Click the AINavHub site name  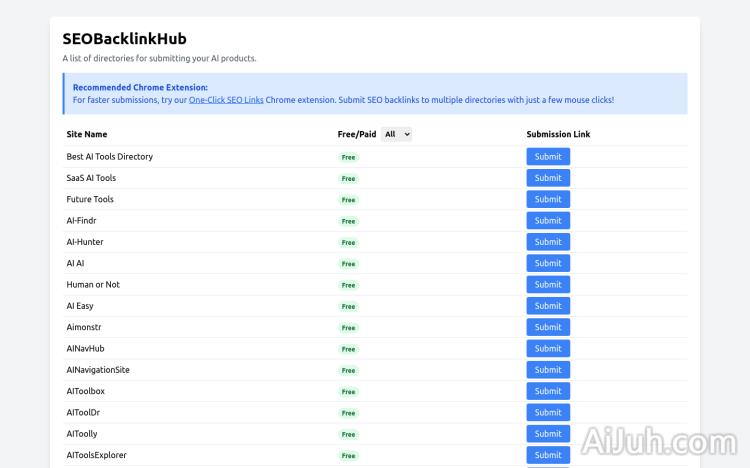point(85,348)
